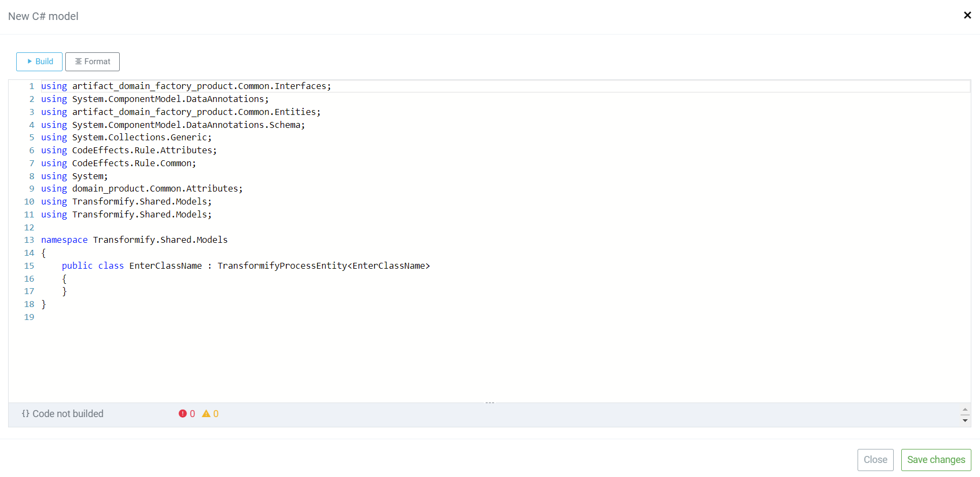Screen dimensions: 980x477
Task: Click line number 11 in gutter
Action: click(29, 215)
